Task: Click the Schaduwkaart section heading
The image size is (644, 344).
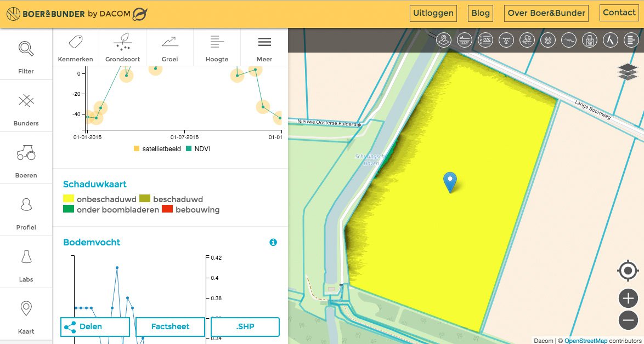Action: pos(95,185)
